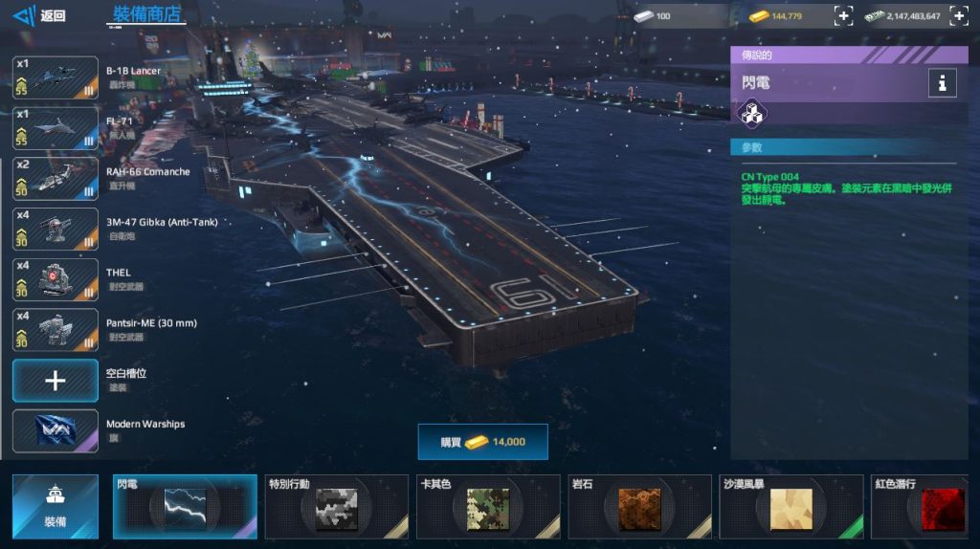
Task: Open the Modern Warships flag slot
Action: [56, 431]
